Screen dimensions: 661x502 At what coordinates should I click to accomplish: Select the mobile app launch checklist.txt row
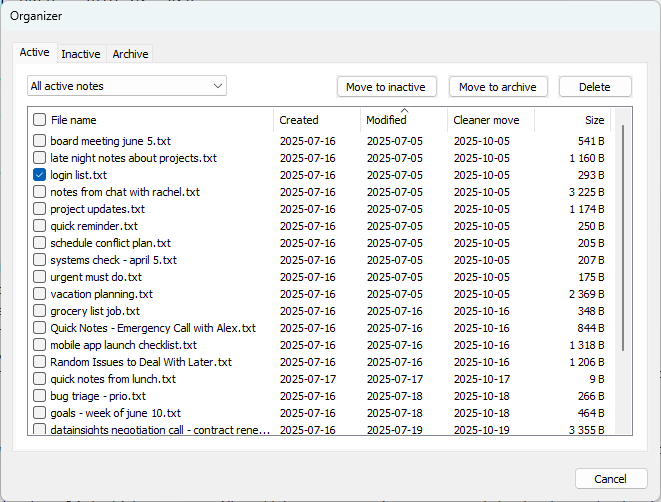click(x=123, y=345)
